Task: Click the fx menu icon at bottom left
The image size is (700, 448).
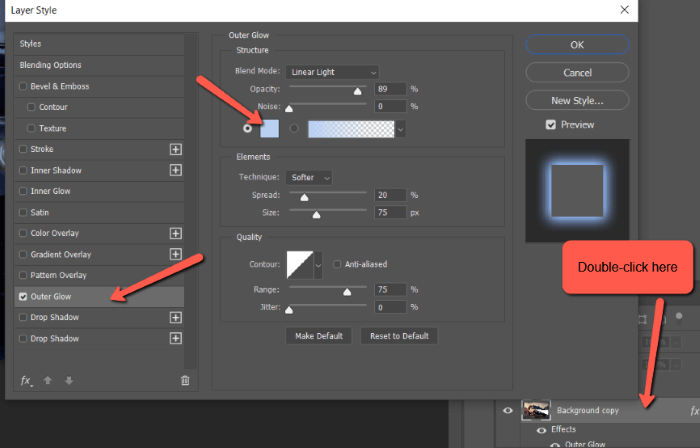Action: 26,381
